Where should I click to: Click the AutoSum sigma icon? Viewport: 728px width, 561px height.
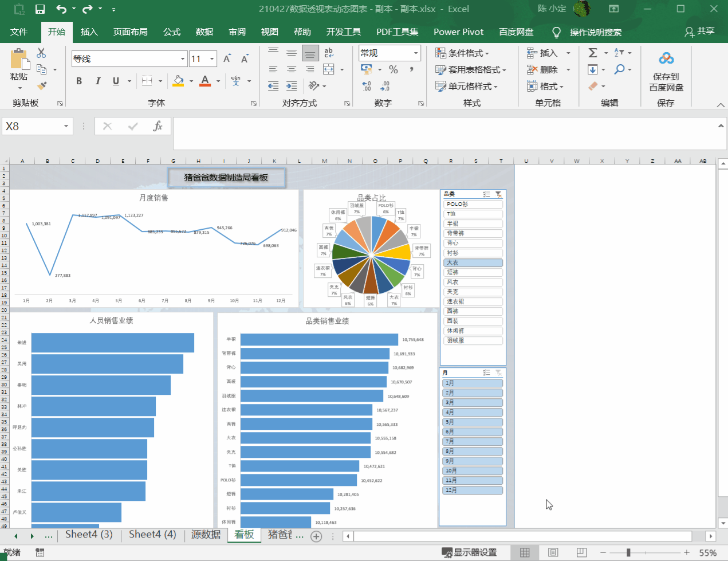tap(593, 53)
